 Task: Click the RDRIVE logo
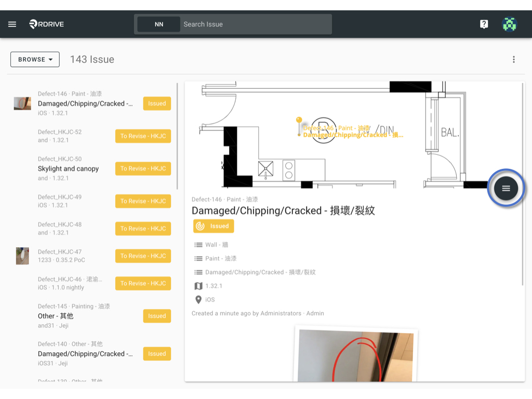(46, 24)
